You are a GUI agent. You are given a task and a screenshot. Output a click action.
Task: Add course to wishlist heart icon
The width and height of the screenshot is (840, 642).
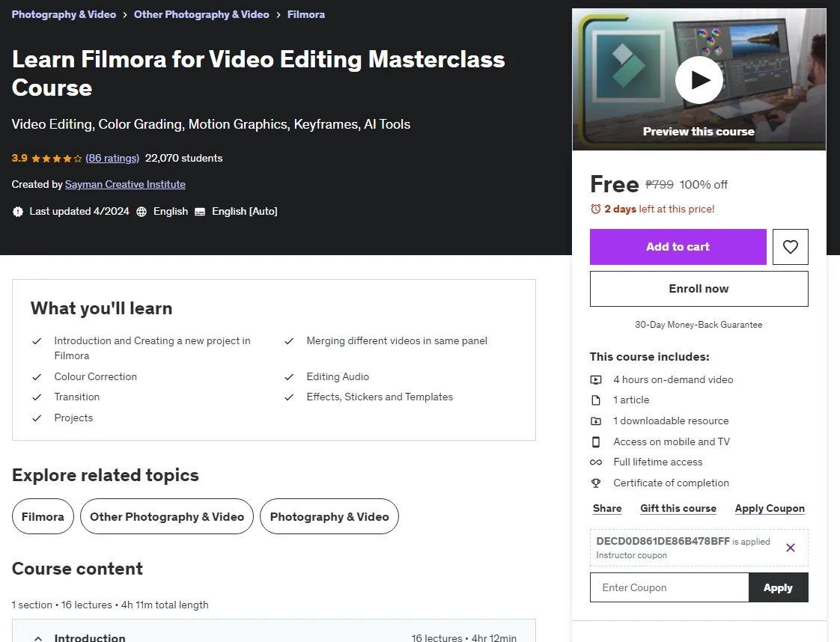click(x=790, y=247)
